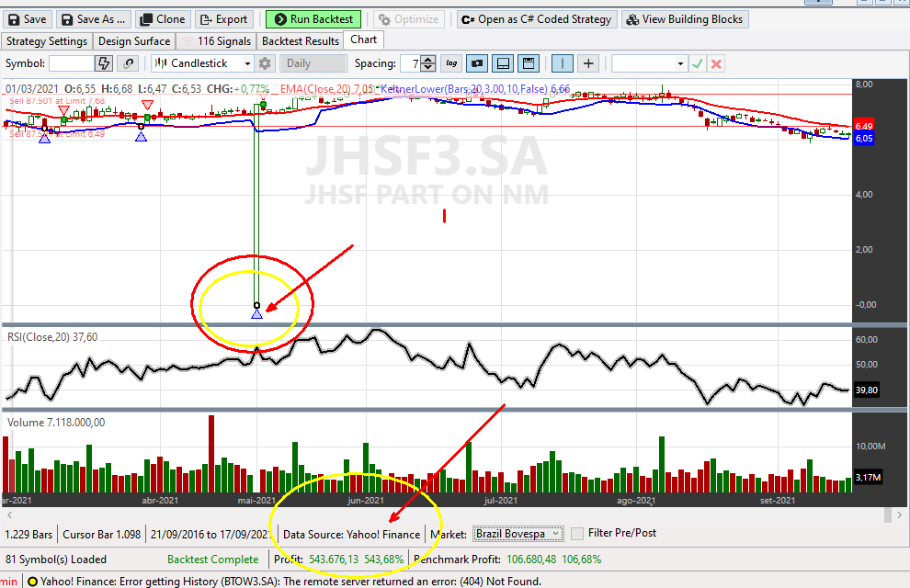
Task: Click the Spacing value field
Action: point(410,63)
